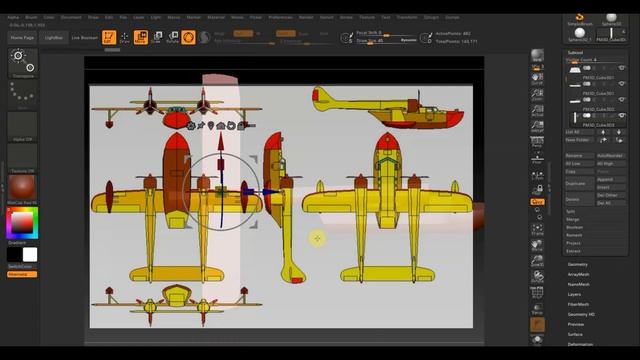Pick a color in the color picker square
Image resolution: width=640 pixels, height=360 pixels.
[22, 222]
